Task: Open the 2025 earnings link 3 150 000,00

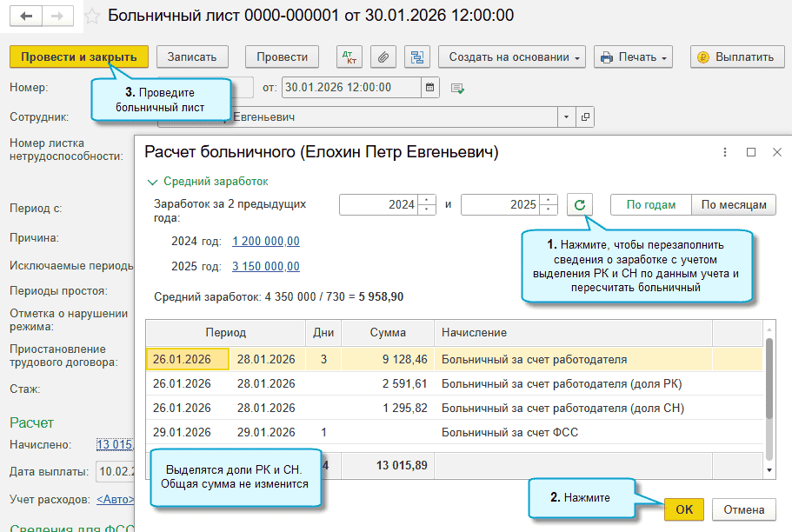Action: 266,267
